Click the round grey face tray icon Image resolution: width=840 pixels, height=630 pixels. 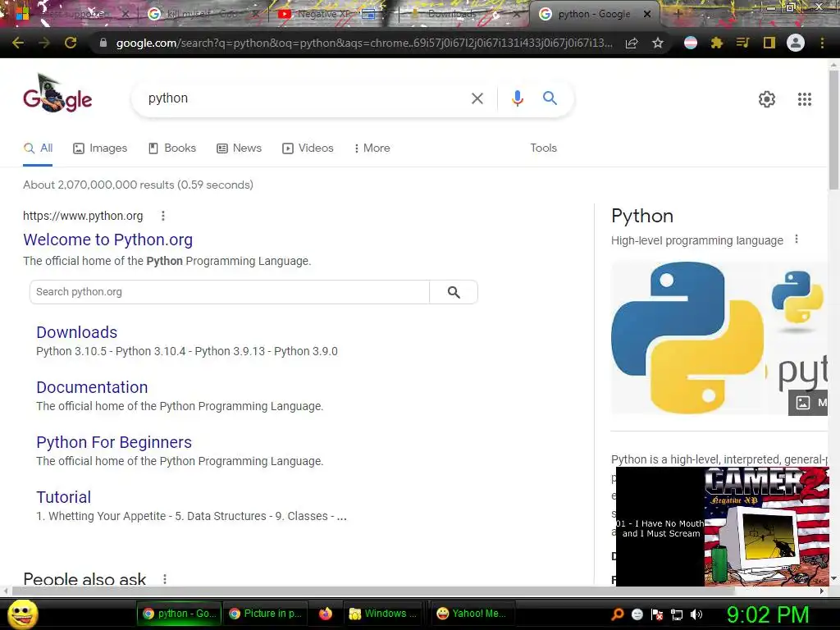[x=637, y=614]
